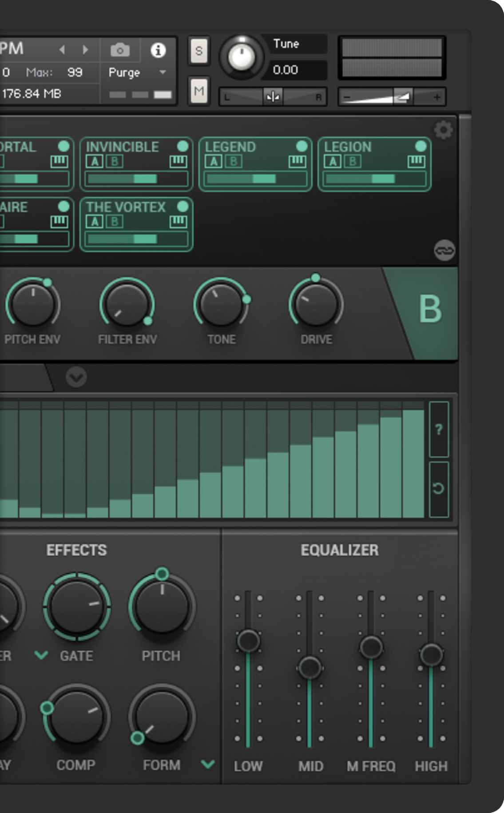Click the keyboard icon on INVINCIBLE
504x813 pixels.
coord(178,161)
